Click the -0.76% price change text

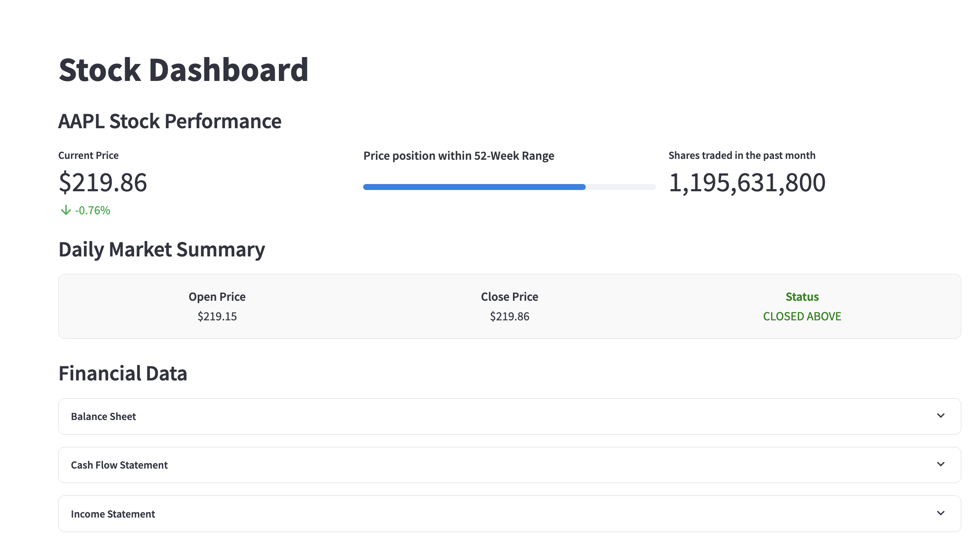93,210
